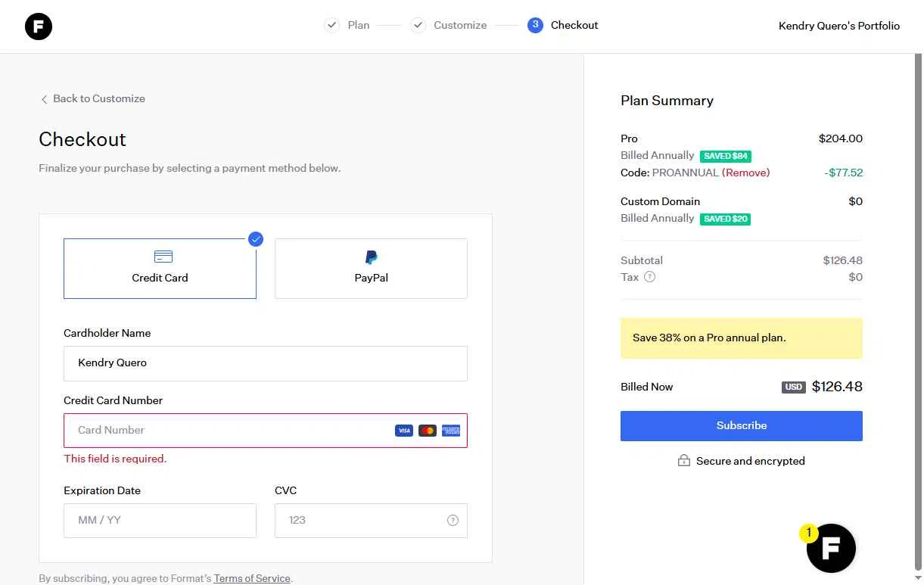Select PayPal payment method

[371, 269]
